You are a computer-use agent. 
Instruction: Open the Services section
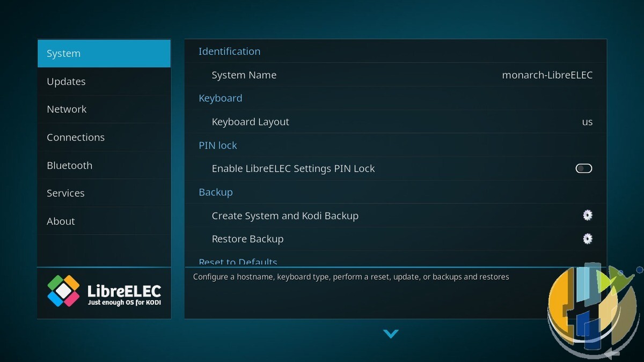click(x=104, y=193)
